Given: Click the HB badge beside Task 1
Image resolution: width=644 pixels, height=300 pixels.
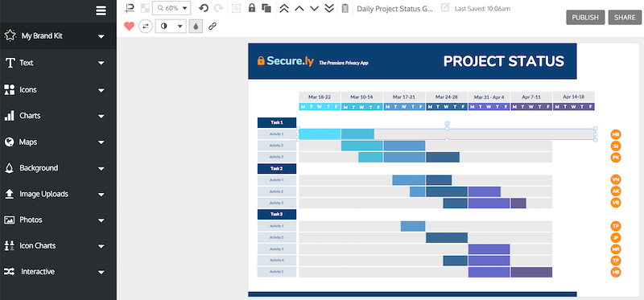Looking at the screenshot, I should (x=616, y=134).
